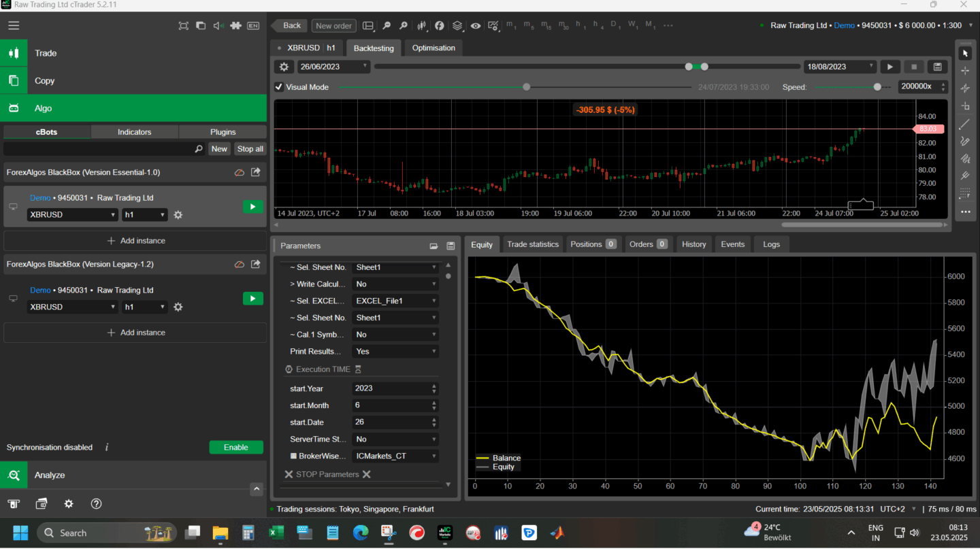This screenshot has width=980, height=551.
Task: Select the pencil freehand drawing tool
Action: coord(964,141)
